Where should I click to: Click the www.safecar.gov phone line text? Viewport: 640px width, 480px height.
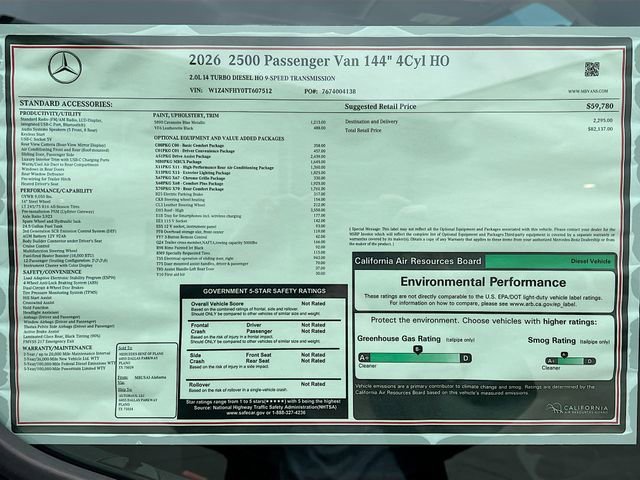click(x=266, y=413)
